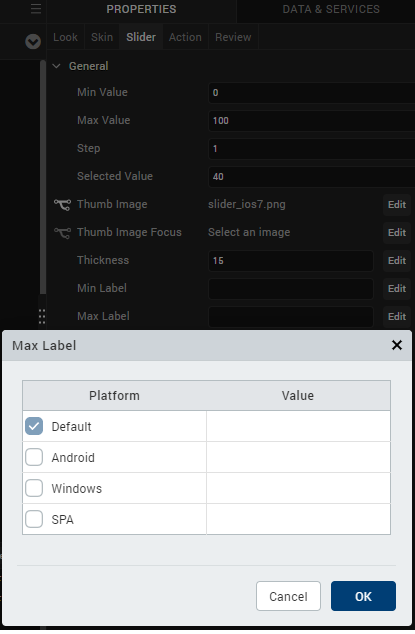
Task: Open the hamburger menu icon
Action: coord(36,9)
